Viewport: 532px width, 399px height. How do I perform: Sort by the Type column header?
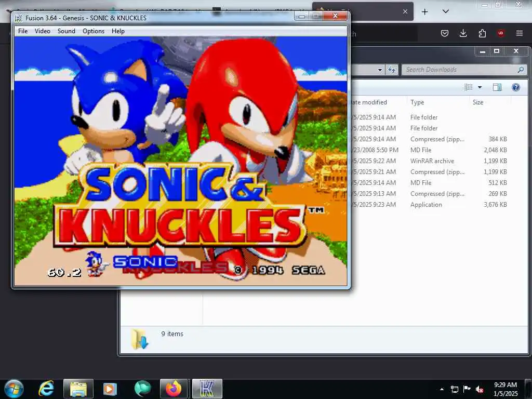pyautogui.click(x=417, y=102)
